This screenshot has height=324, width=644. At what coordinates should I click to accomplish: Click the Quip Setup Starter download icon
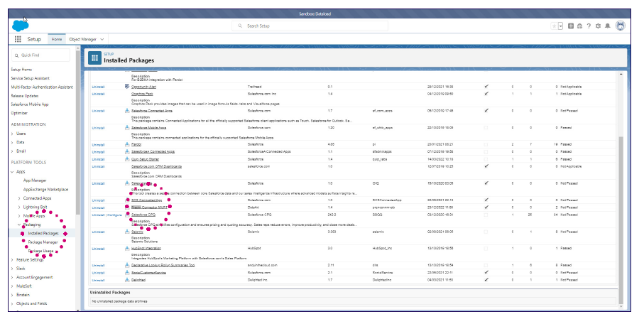pyautogui.click(x=127, y=159)
